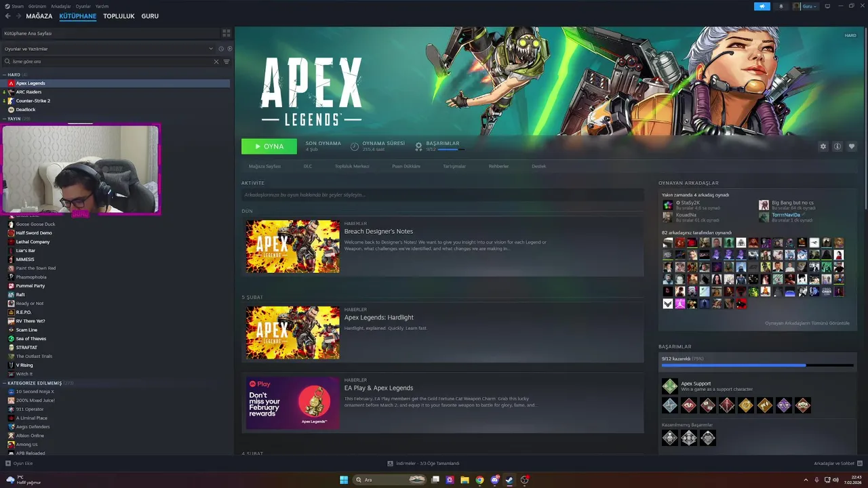868x488 pixels.
Task: Show ready-to-play games filter icon
Action: [230, 49]
